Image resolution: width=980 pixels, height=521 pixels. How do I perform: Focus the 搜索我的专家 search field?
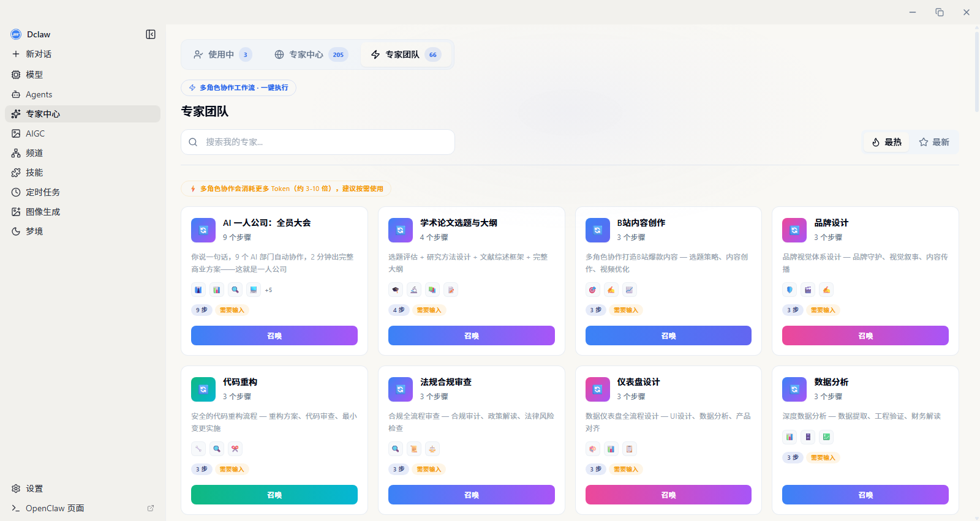[318, 142]
